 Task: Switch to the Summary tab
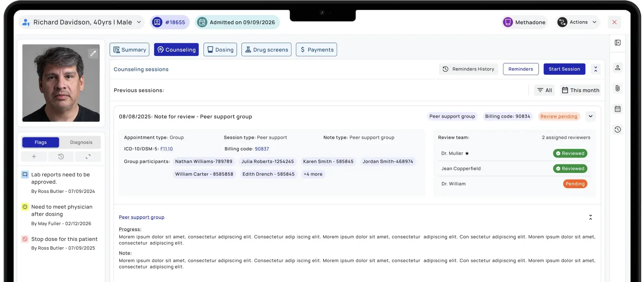click(x=129, y=50)
